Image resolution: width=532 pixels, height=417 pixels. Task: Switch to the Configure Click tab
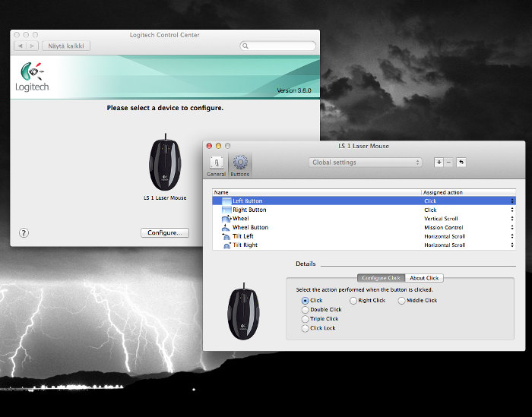coord(381,278)
